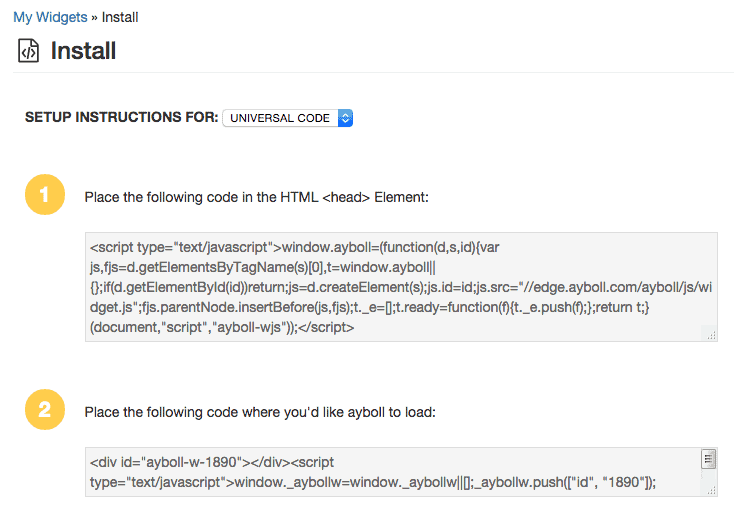
Task: Click the second code box scrollbar thumb
Action: 709,458
